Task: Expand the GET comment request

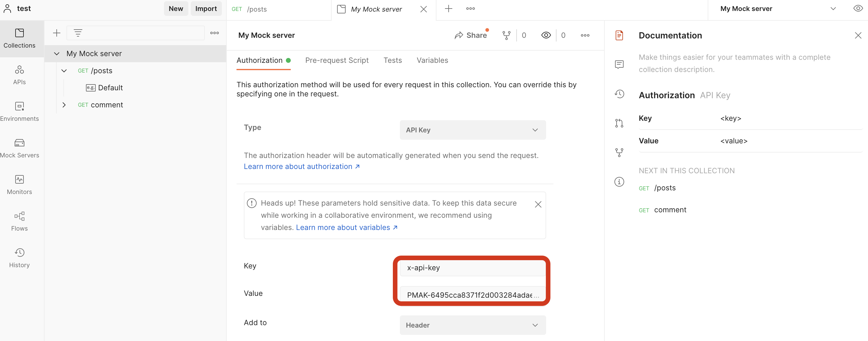Action: (x=64, y=105)
